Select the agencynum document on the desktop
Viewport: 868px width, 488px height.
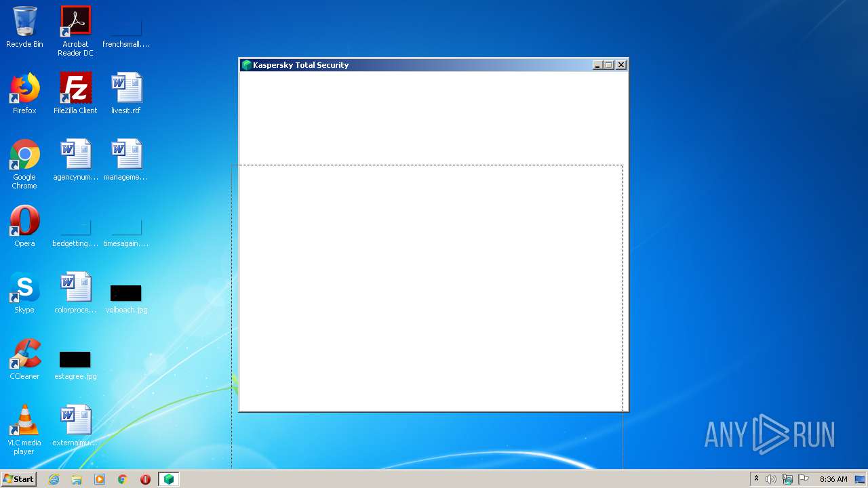point(75,160)
